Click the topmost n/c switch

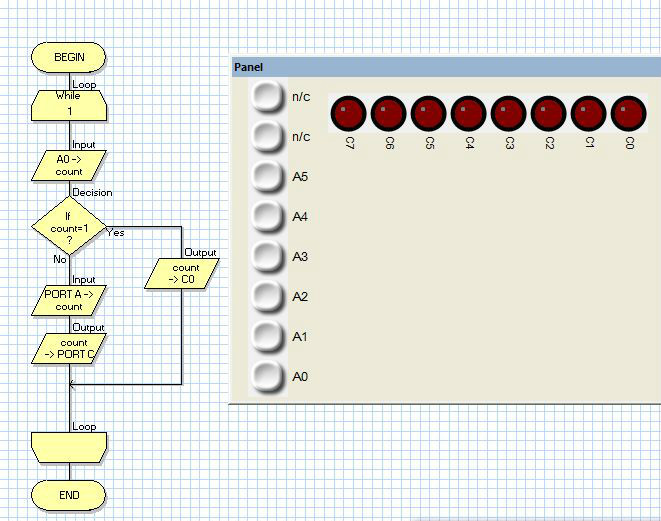click(267, 97)
